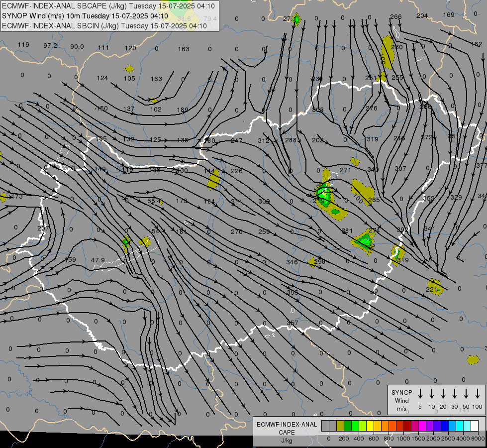Click the CAPE value 204
The height and width of the screenshot is (448, 487).
422,15
